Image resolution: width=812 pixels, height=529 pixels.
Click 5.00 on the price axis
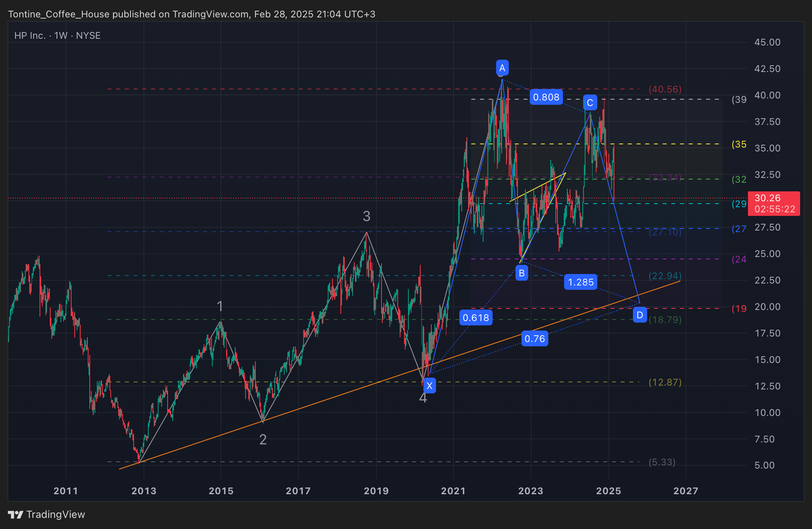[765, 465]
